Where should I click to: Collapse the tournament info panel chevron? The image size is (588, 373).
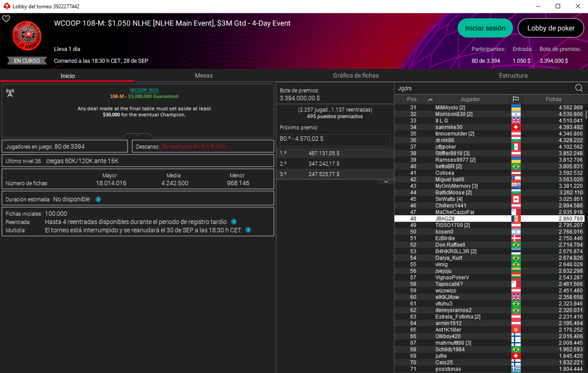tap(138, 136)
